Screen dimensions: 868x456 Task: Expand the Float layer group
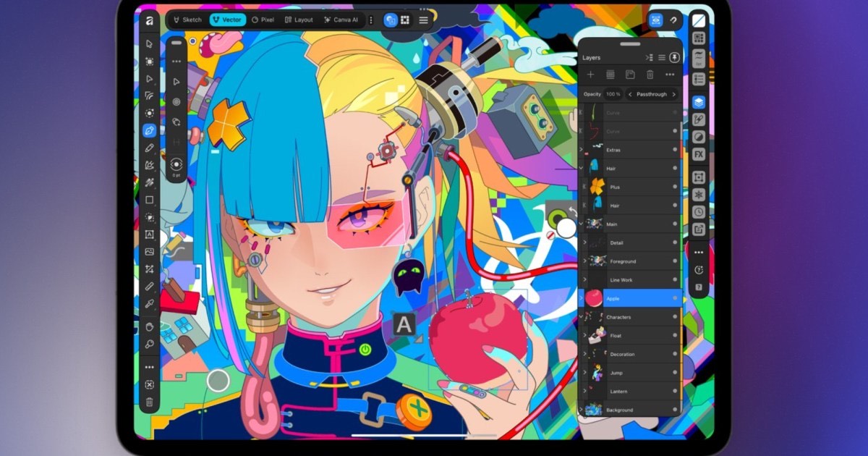[x=584, y=336]
